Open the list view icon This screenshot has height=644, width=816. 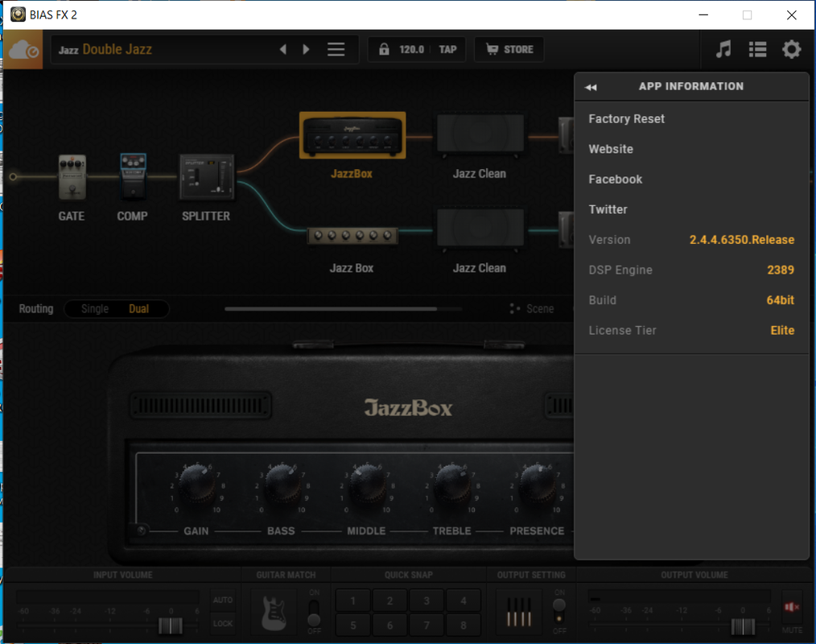(758, 49)
